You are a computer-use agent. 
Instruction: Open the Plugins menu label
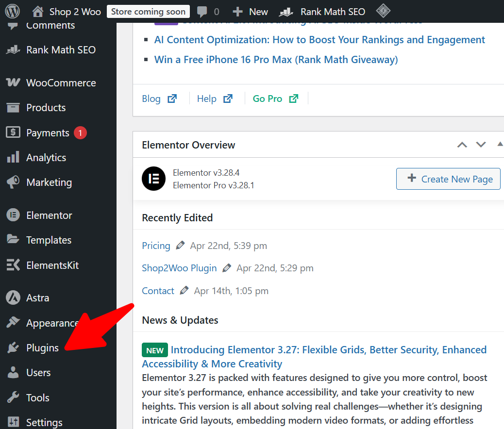pos(42,348)
